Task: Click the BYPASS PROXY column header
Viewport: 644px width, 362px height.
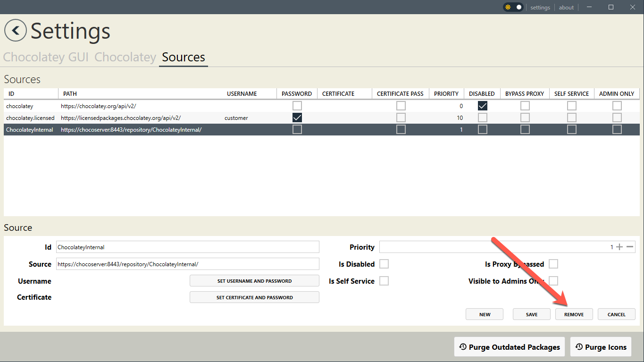Action: pyautogui.click(x=525, y=93)
